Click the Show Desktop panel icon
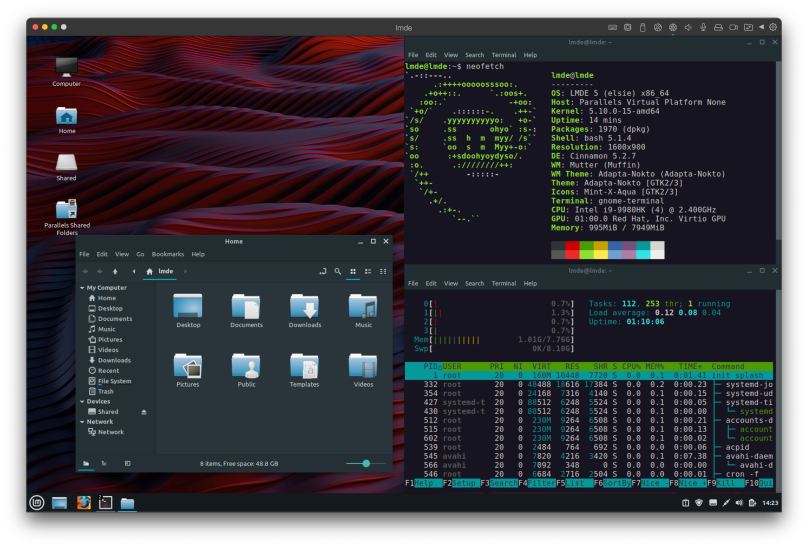This screenshot has height=547, width=808. pyautogui.click(x=59, y=503)
